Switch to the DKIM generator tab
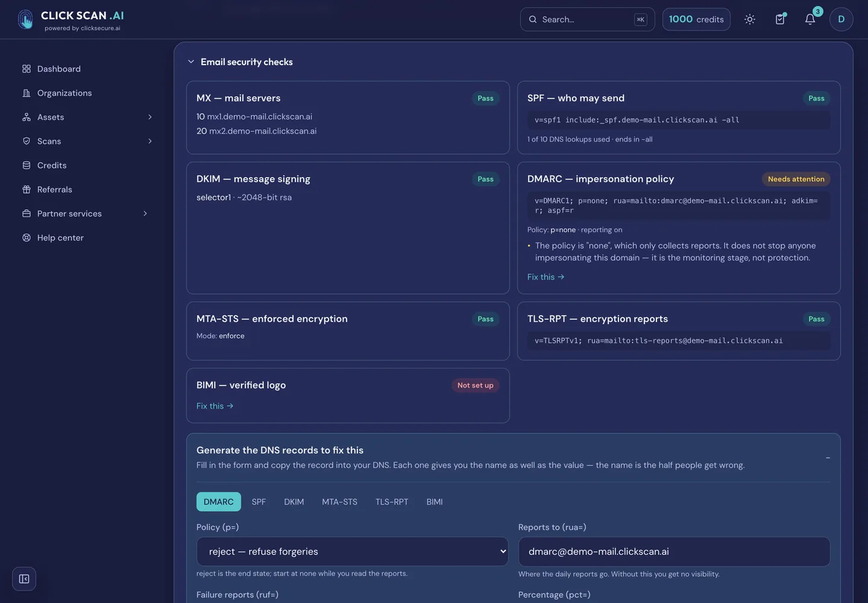868x603 pixels. tap(294, 502)
